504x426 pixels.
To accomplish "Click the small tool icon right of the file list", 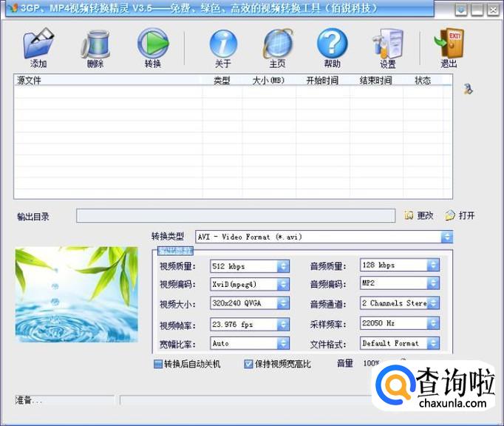I will [x=468, y=89].
